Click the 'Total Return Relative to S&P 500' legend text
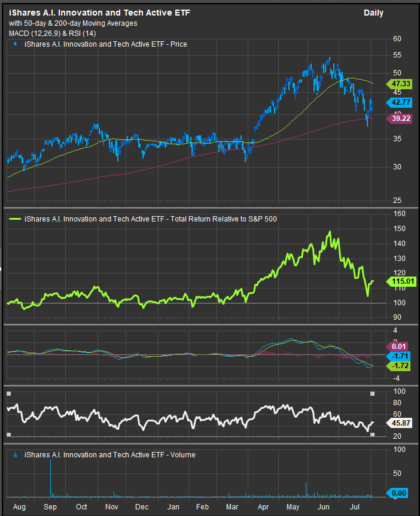The image size is (420, 516). [151, 219]
